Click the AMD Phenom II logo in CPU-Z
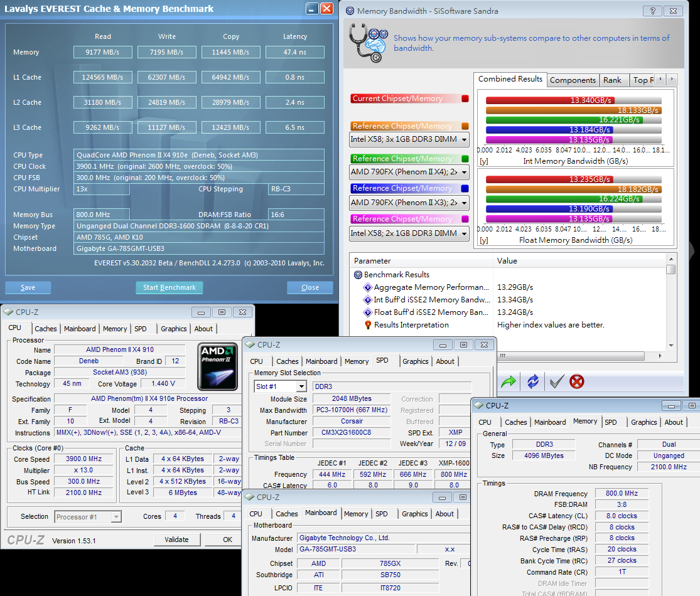 [x=217, y=366]
